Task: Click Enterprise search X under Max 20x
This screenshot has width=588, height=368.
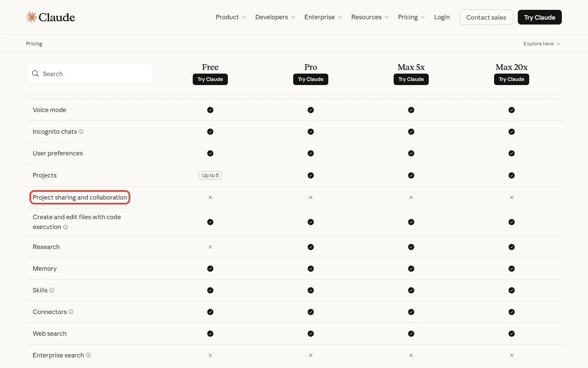Action: 512,355
